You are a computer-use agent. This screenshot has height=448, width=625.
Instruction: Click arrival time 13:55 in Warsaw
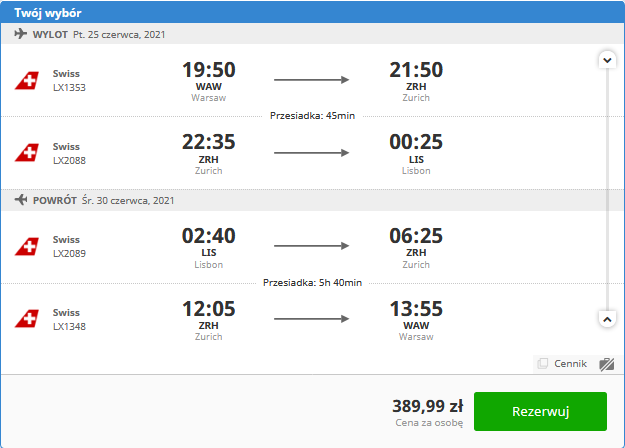(416, 309)
